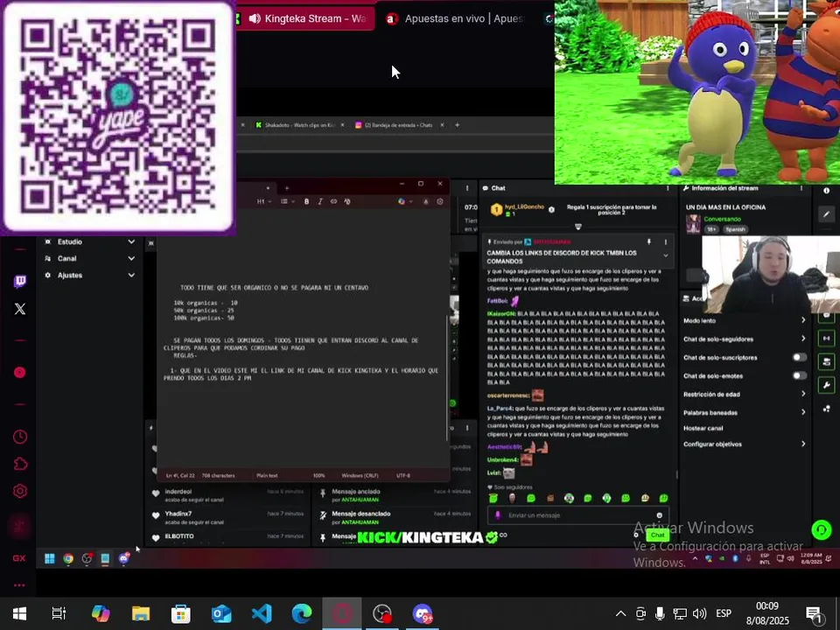Image resolution: width=840 pixels, height=630 pixels.
Task: Open the list style dropdown in Notepad
Action: click(x=287, y=201)
